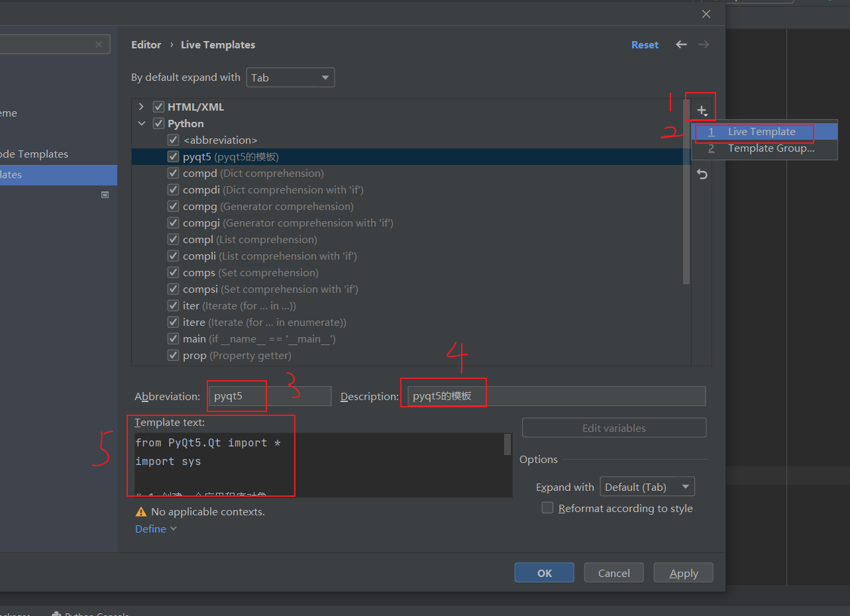Click the 'No applicable contexts.' text
This screenshot has width=850, height=616.
tap(208, 512)
